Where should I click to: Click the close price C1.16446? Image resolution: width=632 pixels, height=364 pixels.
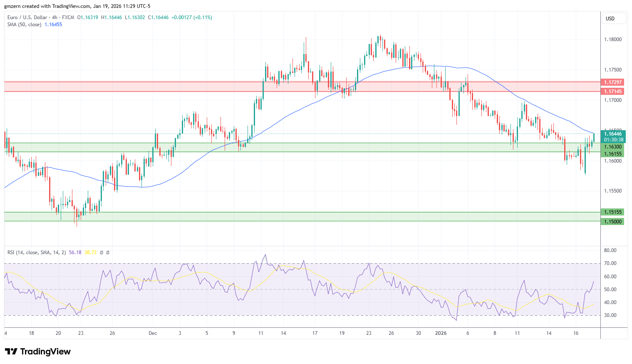[x=159, y=17]
